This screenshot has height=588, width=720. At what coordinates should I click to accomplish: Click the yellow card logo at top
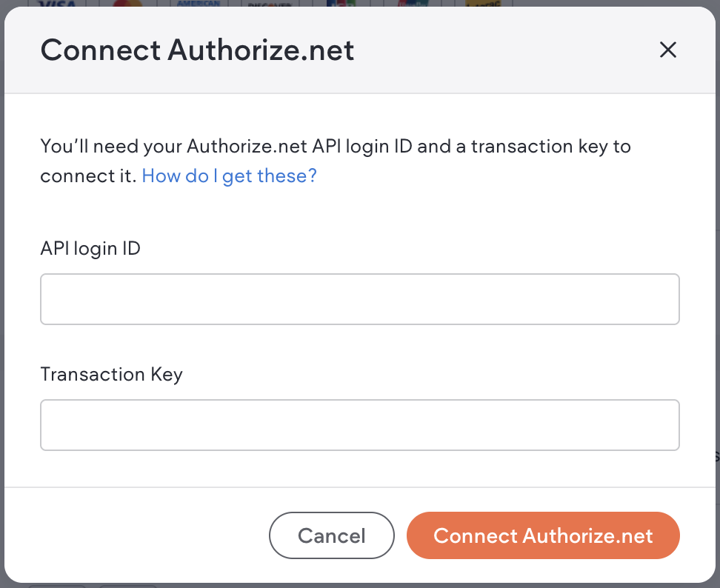pyautogui.click(x=484, y=4)
